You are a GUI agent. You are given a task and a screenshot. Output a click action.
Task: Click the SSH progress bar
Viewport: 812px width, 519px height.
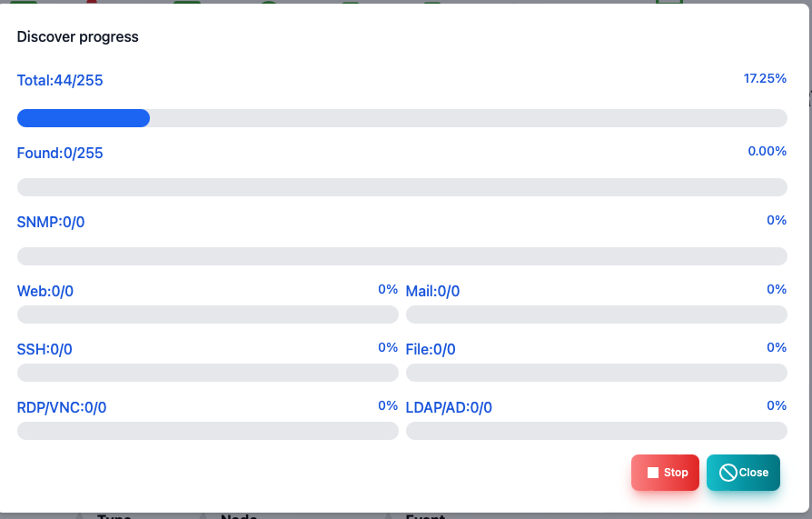[208, 373]
